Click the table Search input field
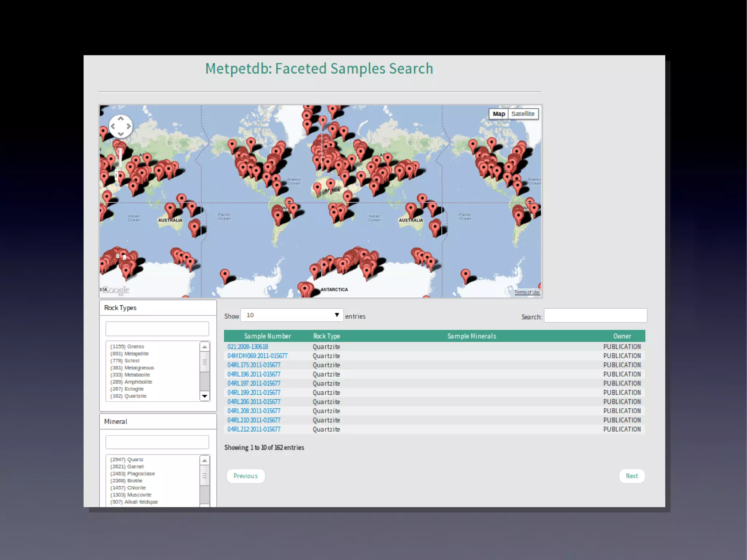This screenshot has height=560, width=747. (x=595, y=316)
